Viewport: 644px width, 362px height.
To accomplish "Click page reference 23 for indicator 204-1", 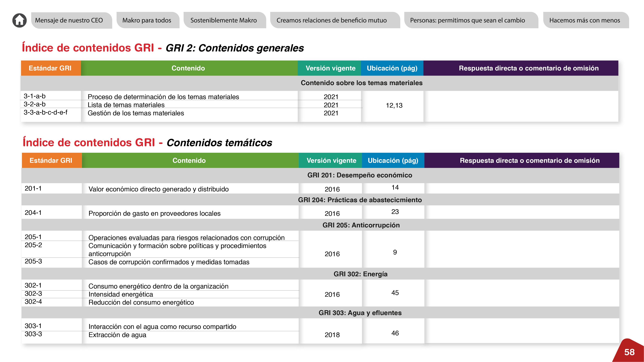I will click(x=395, y=212).
